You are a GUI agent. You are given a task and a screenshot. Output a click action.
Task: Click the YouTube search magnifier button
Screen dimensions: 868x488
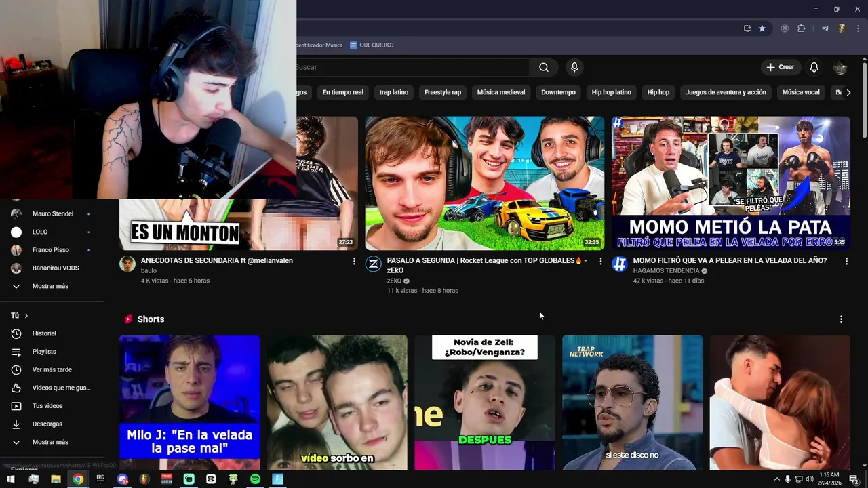click(544, 67)
